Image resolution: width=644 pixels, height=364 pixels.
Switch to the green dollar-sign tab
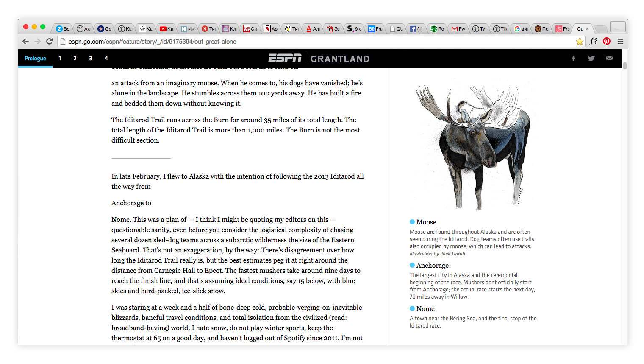pos(437,29)
